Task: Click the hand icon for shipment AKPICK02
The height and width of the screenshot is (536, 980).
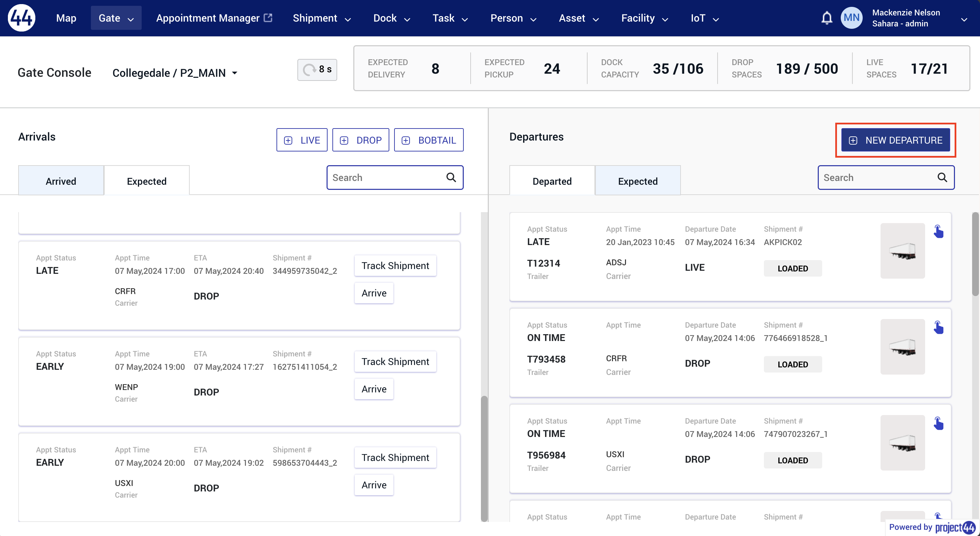Action: [938, 232]
